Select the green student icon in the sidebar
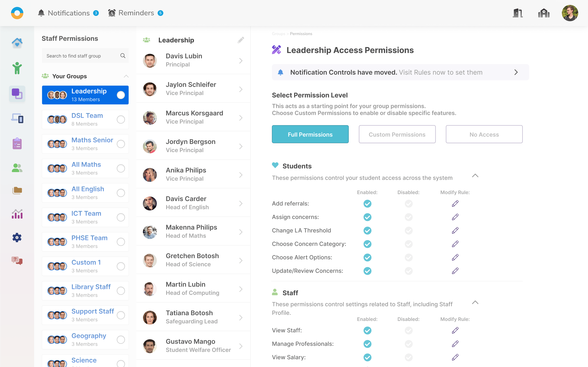The width and height of the screenshot is (588, 367). pos(17,68)
